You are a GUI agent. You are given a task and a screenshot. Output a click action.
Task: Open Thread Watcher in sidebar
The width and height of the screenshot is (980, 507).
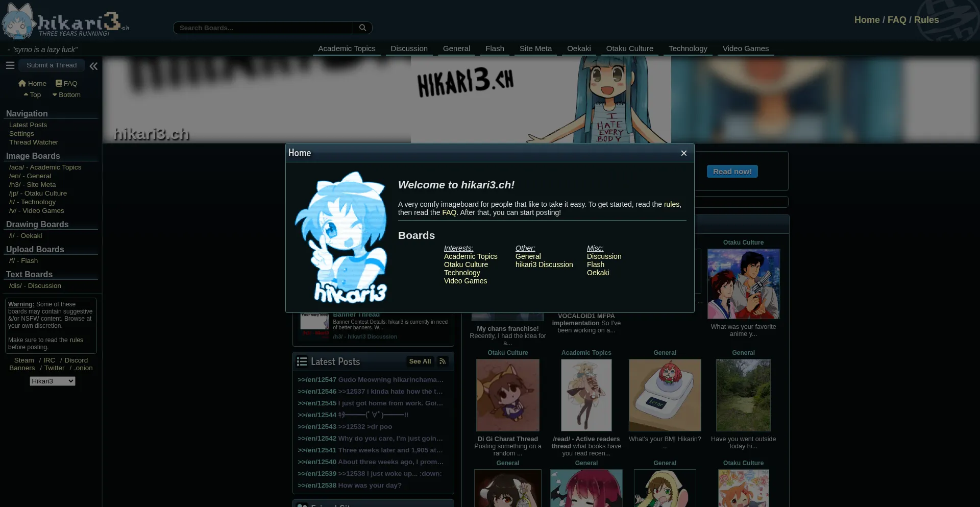coord(34,142)
